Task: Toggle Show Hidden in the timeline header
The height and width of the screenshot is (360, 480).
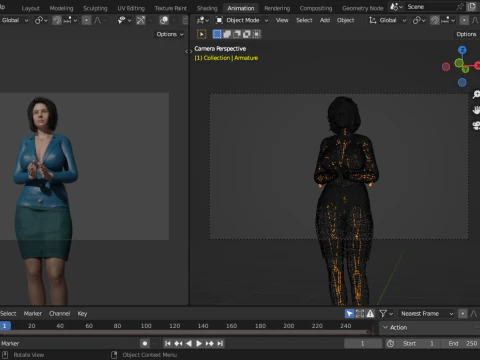Action: 360,314
